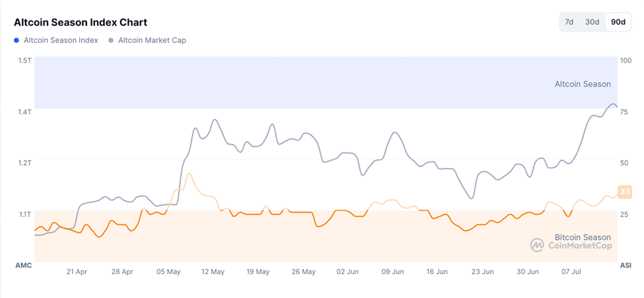644x298 pixels.
Task: Click the 1.5T market cap axis label
Action: point(25,60)
